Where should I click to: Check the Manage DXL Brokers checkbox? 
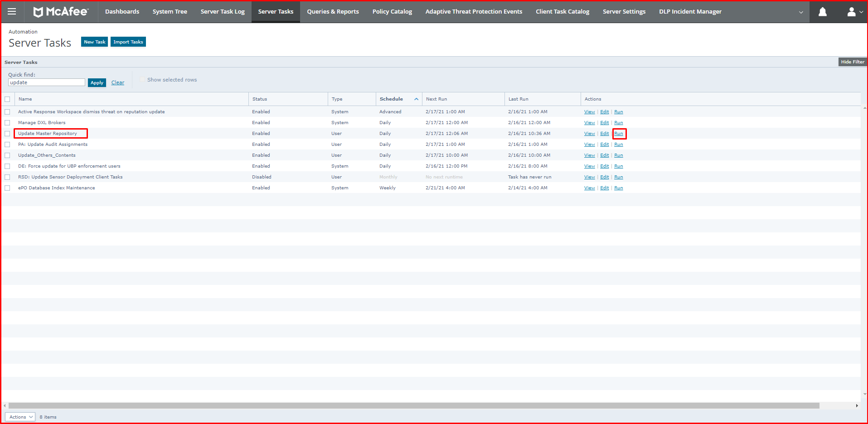[x=7, y=123]
